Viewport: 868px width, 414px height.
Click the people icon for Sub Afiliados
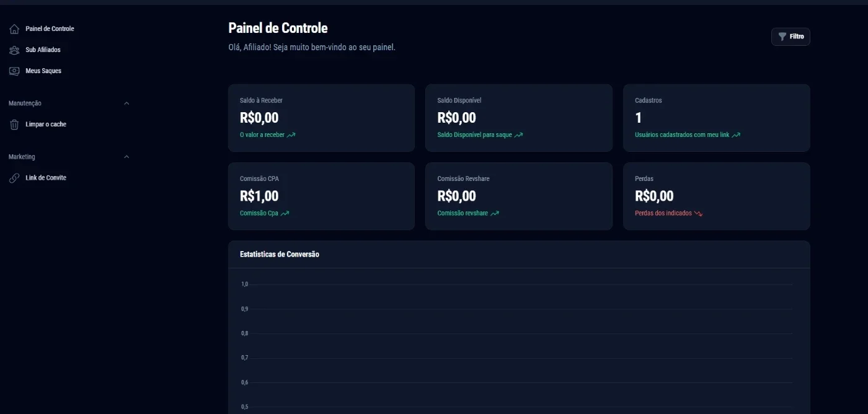tap(14, 50)
